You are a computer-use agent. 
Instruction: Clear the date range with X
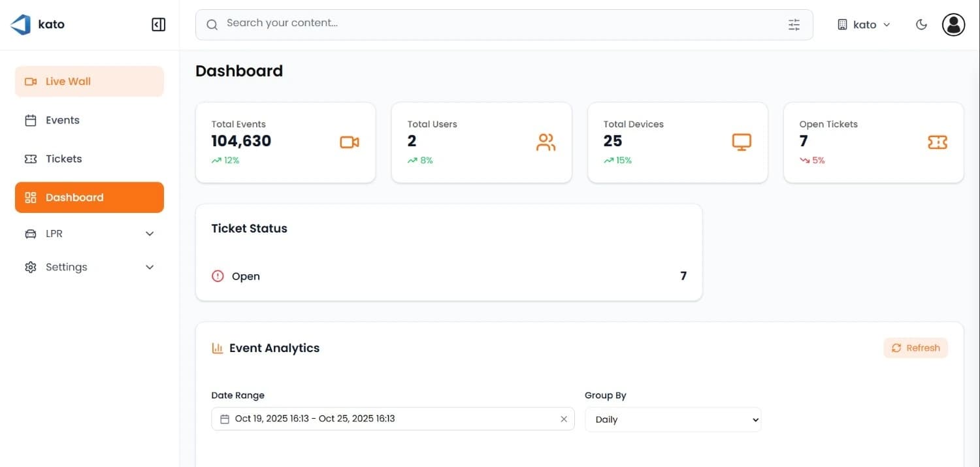564,419
